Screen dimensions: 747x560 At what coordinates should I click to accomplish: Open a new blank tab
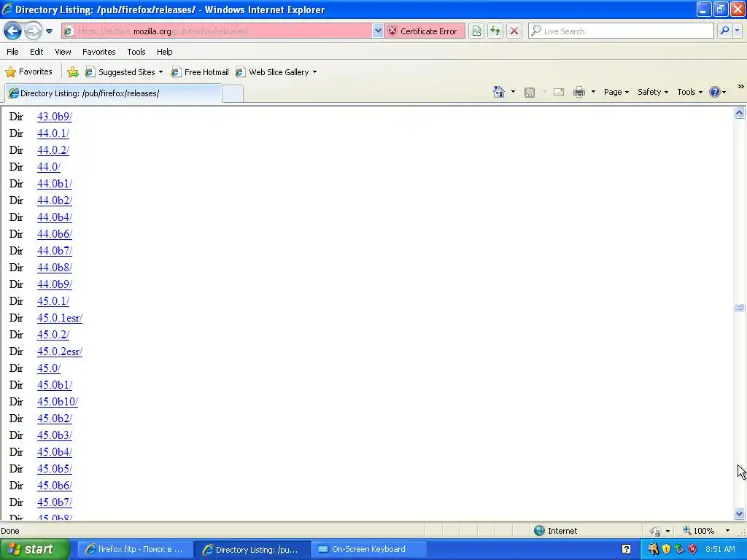[x=233, y=93]
